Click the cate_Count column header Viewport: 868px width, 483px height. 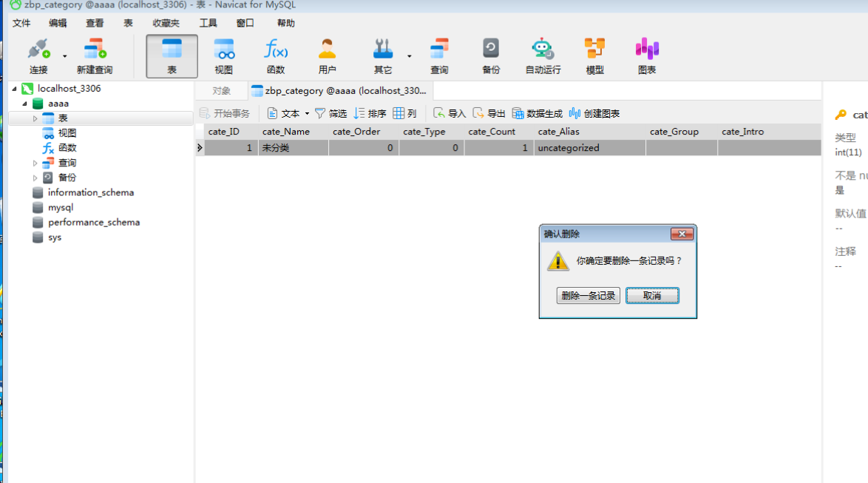pos(499,131)
